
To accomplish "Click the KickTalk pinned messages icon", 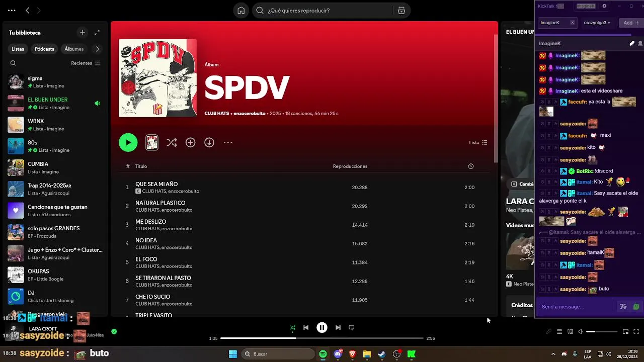I will [632, 43].
